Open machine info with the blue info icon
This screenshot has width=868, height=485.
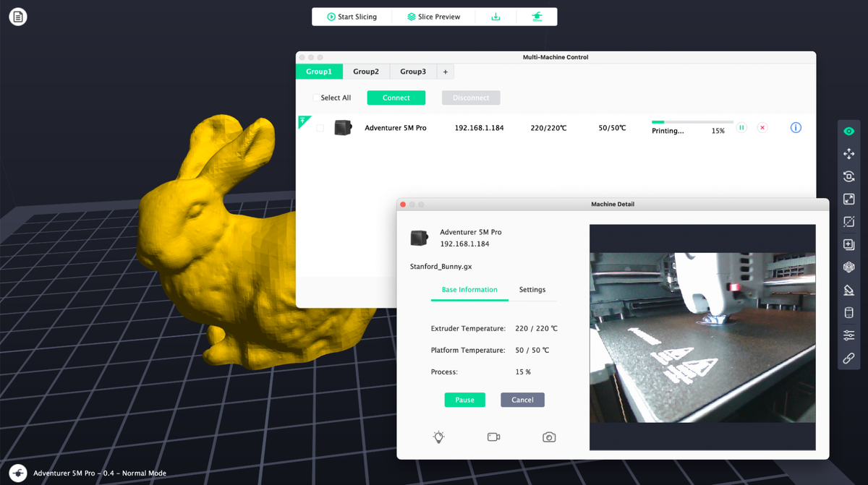tap(796, 128)
